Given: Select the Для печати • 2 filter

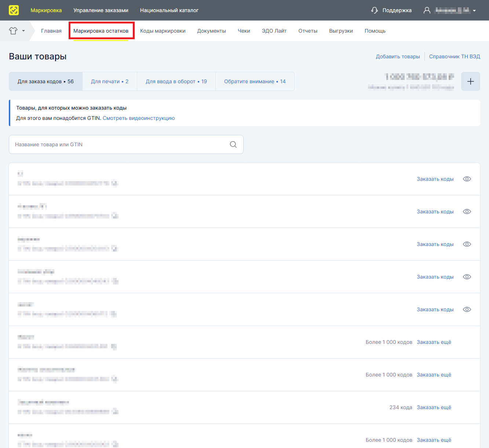Looking at the screenshot, I should (110, 81).
